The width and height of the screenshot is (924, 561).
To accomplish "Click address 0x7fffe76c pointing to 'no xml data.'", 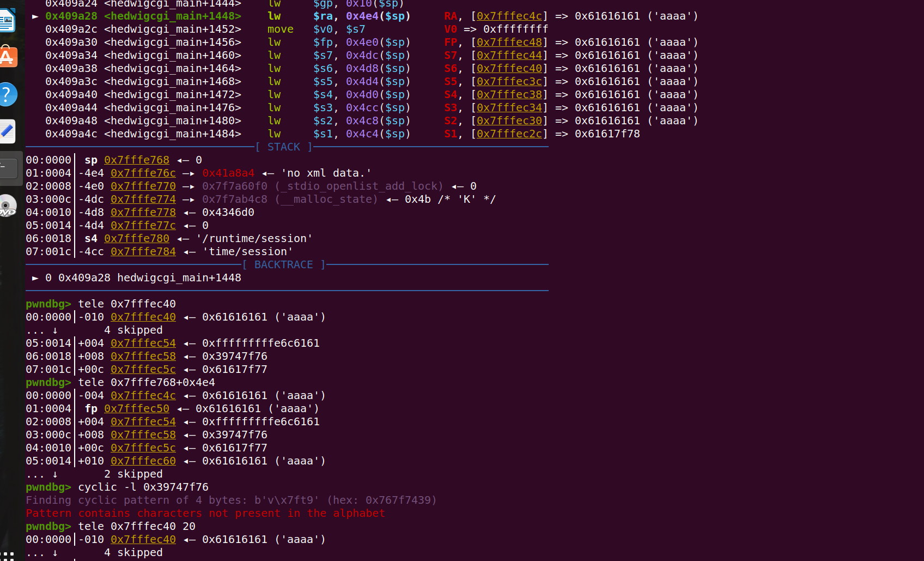I will (x=143, y=173).
